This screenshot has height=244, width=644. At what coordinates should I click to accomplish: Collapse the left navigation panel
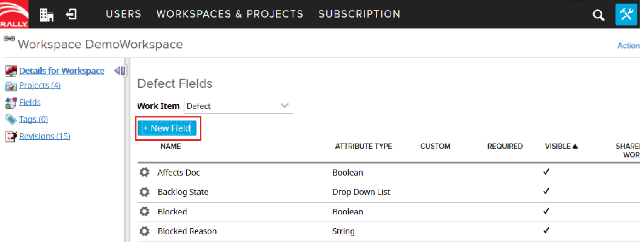point(119,71)
